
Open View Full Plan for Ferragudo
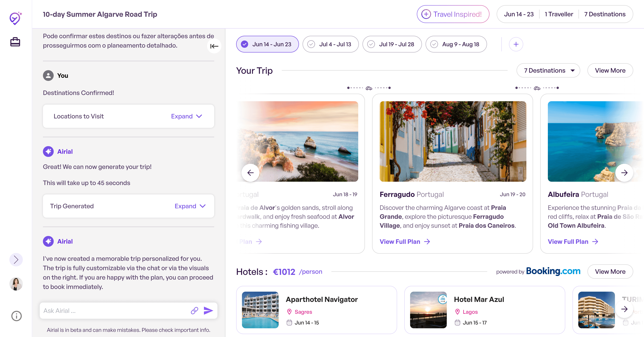[x=405, y=242]
